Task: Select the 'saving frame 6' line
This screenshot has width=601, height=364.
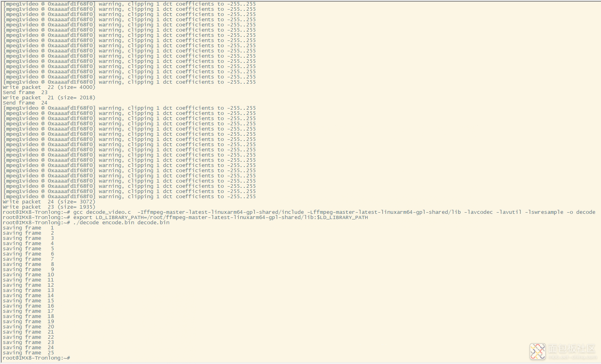Action: coord(28,254)
